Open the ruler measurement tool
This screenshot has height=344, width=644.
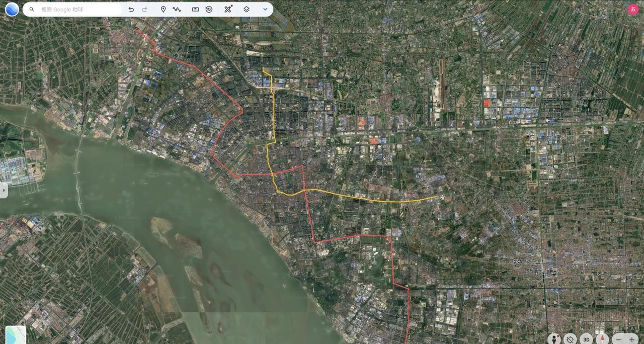tap(195, 9)
